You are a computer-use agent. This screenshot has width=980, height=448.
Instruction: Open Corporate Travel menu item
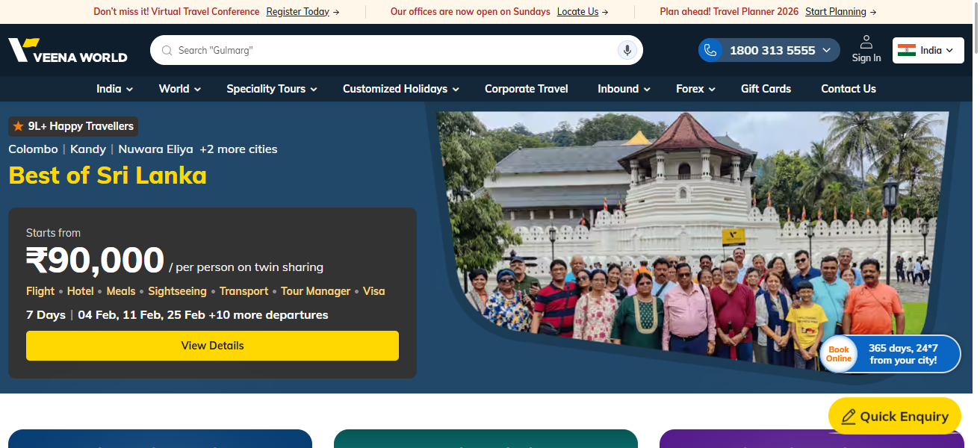[527, 89]
